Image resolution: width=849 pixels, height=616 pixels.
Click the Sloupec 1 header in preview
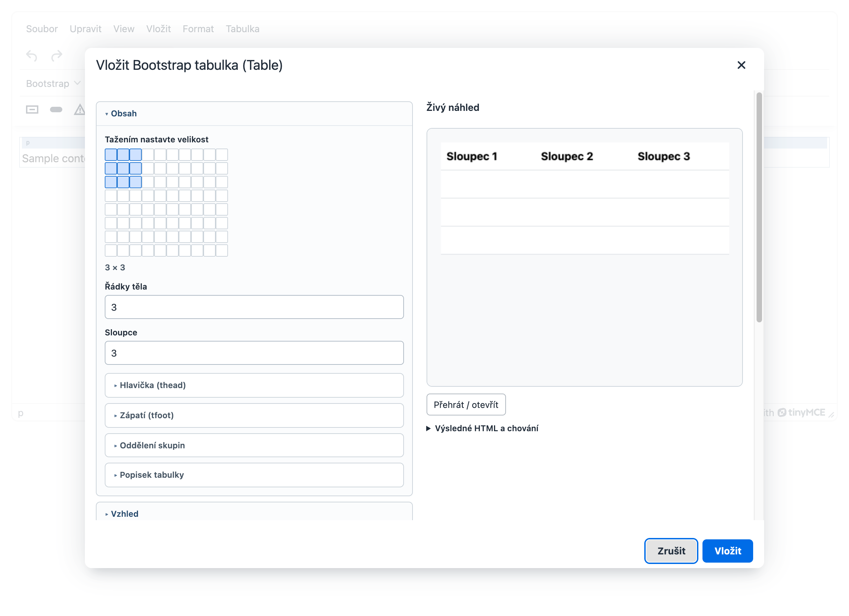pos(472,156)
